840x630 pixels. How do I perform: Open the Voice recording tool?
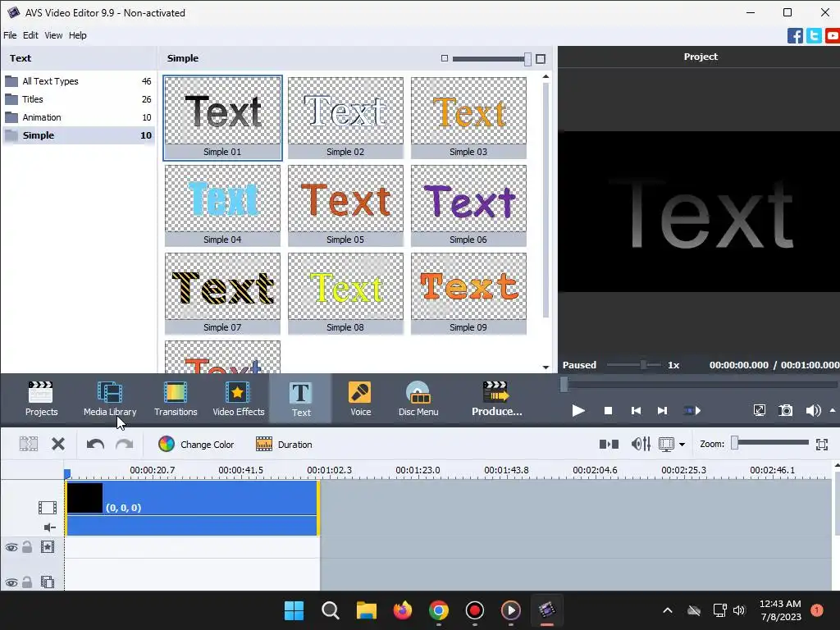(361, 399)
